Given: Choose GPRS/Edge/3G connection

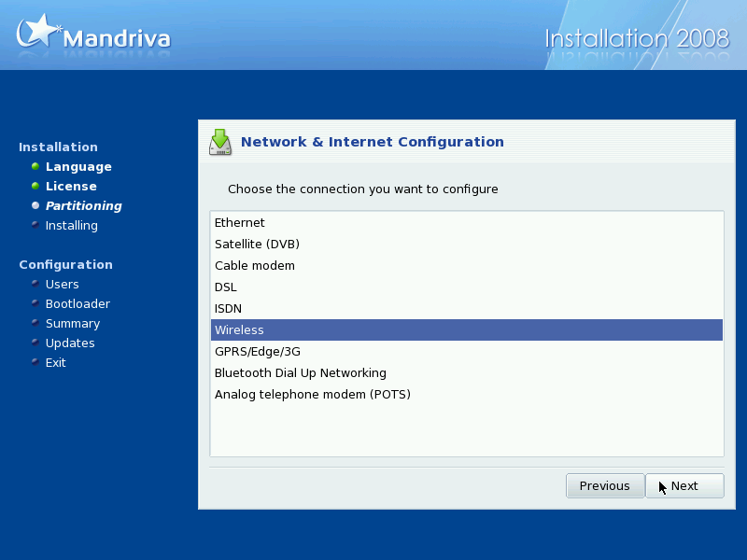Looking at the screenshot, I should coord(466,351).
